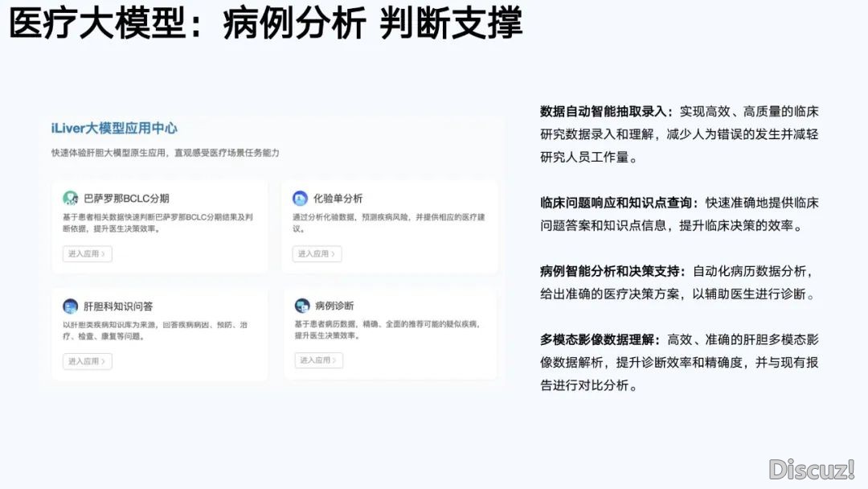Click the 临床问题响应和知识点查询 bold heading
The image size is (868, 489).
616,203
